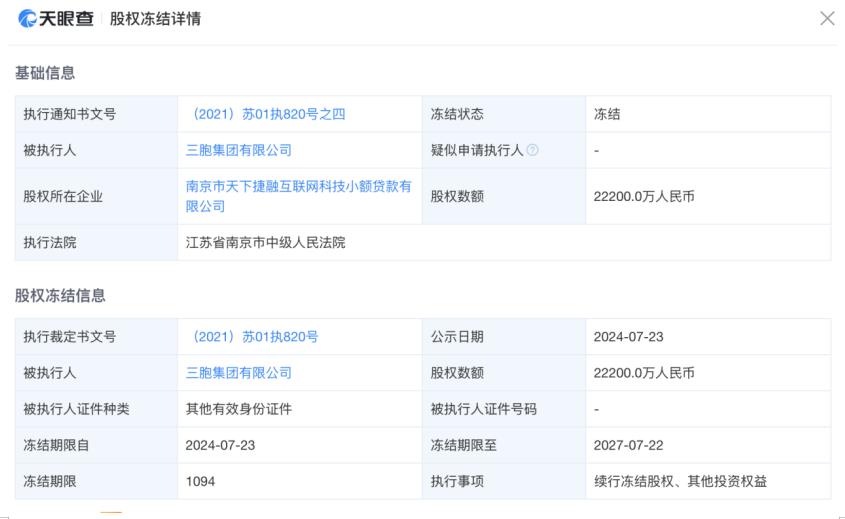Click the 执行裁定书文号 label cell
Viewport: 845px width, 519px height.
click(x=96, y=336)
